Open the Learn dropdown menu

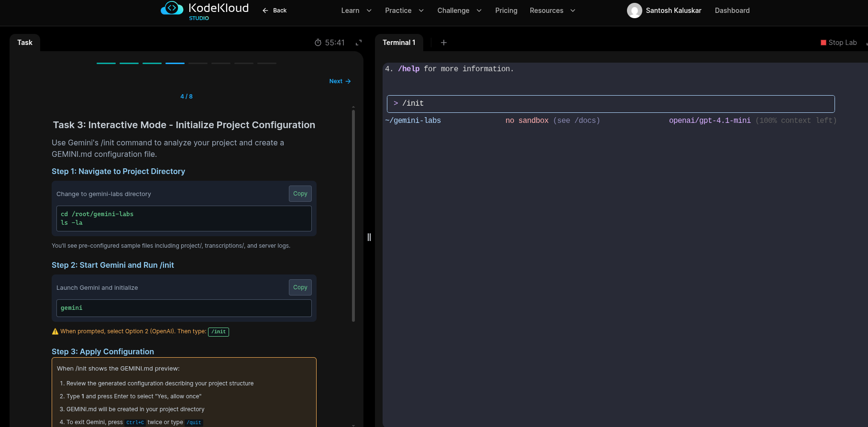[x=356, y=11]
